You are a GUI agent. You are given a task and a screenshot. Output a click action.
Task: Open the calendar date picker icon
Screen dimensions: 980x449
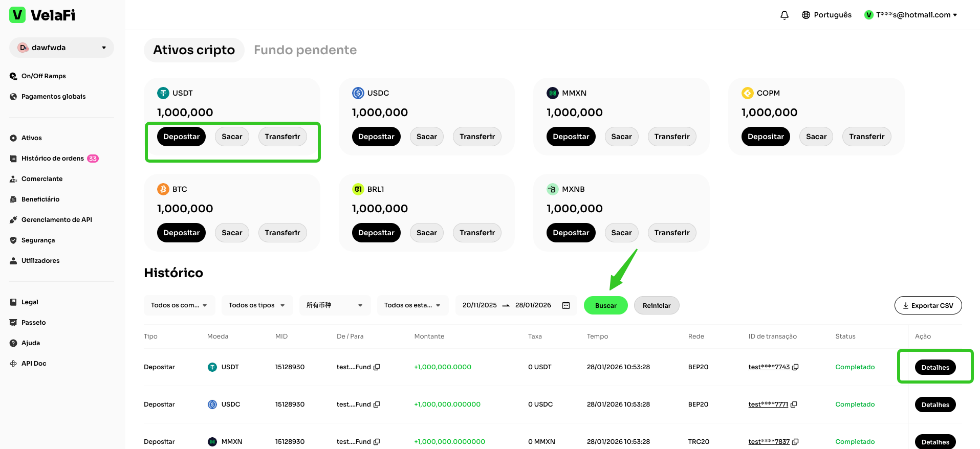[566, 305]
